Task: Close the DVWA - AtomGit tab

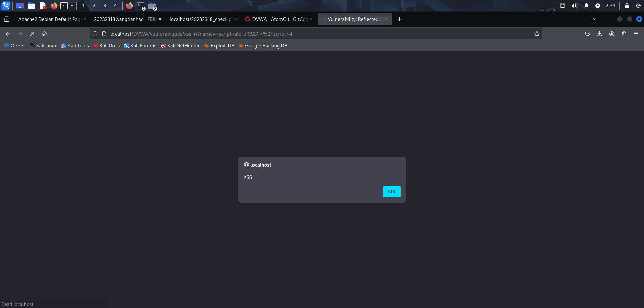Action: 311,19
